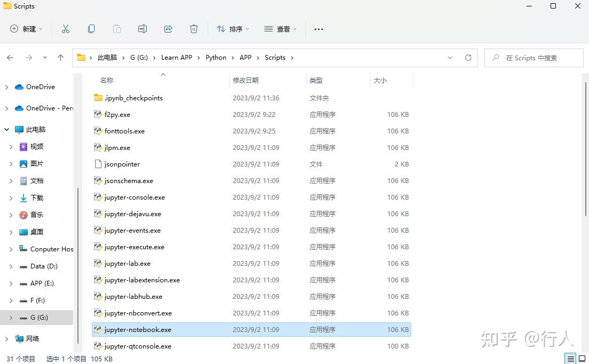Viewport: 589px width, 364px height.
Task: Click the Cut icon on the toolbar
Action: (66, 29)
